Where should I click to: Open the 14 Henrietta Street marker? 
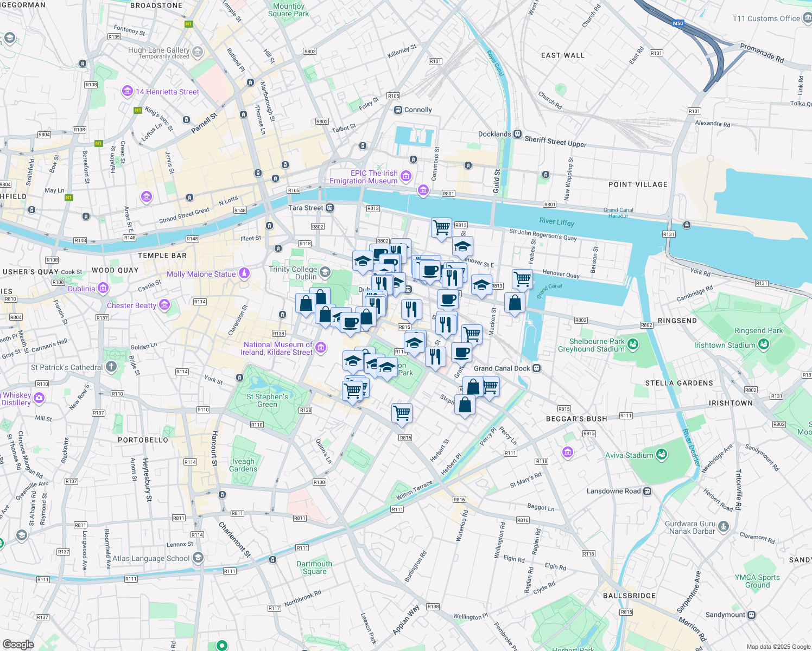128,91
